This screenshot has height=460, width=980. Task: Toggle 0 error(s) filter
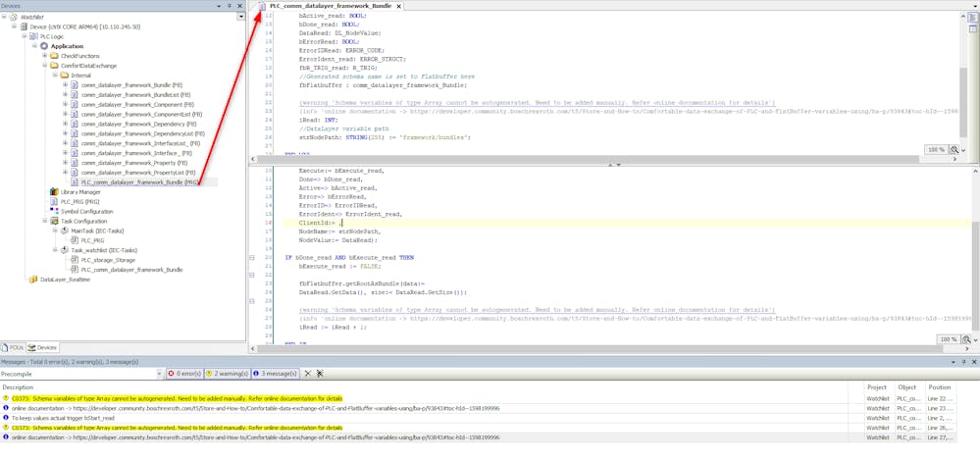(184, 373)
